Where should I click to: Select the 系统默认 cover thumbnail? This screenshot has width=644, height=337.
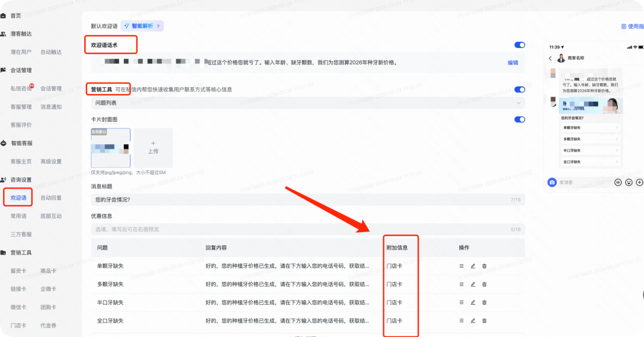click(111, 148)
